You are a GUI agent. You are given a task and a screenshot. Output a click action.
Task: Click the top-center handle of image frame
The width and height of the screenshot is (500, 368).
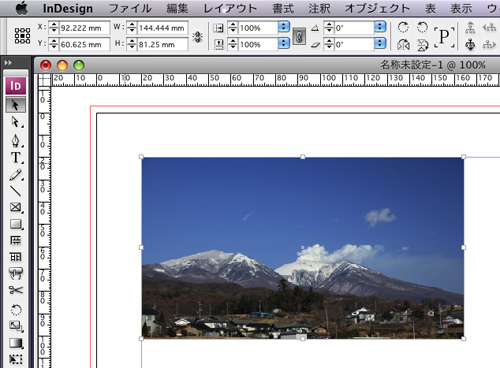click(303, 157)
